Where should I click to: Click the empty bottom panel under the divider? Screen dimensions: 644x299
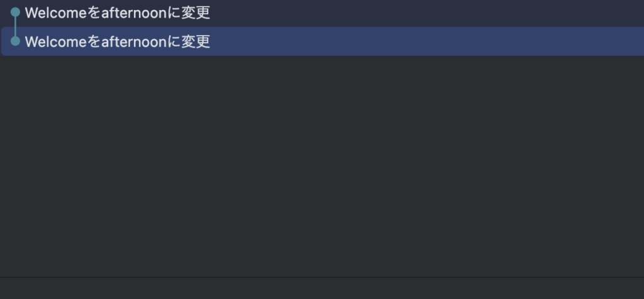point(322,289)
